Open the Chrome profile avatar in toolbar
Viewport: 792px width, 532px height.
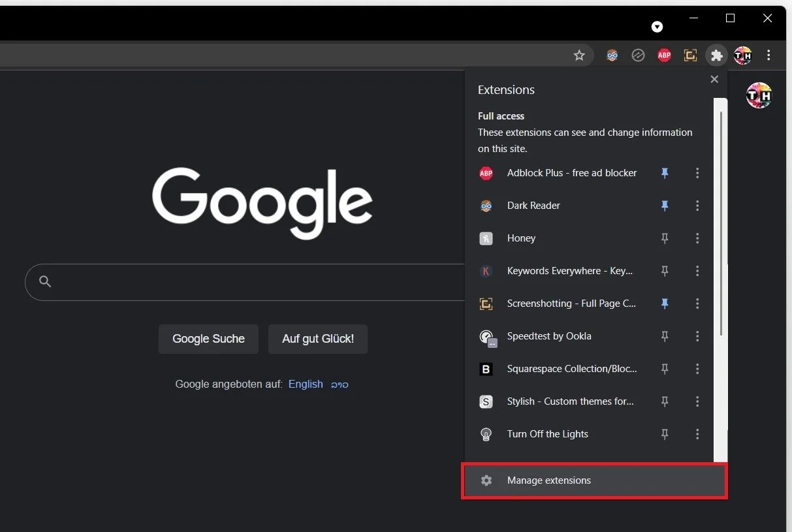(742, 55)
